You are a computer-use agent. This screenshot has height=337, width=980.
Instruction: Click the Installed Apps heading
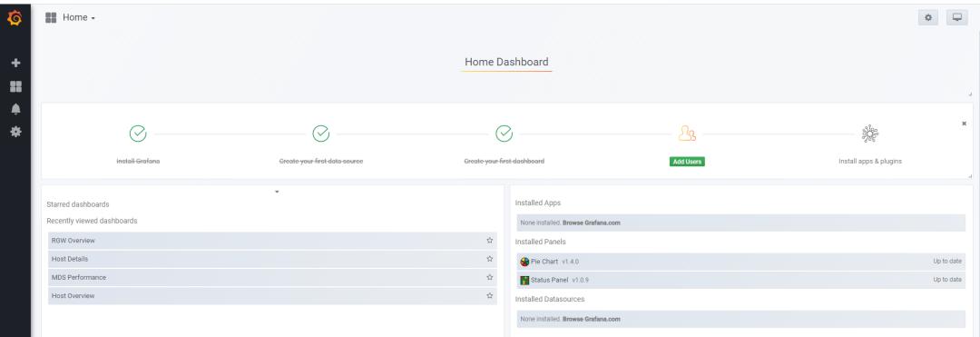(538, 203)
